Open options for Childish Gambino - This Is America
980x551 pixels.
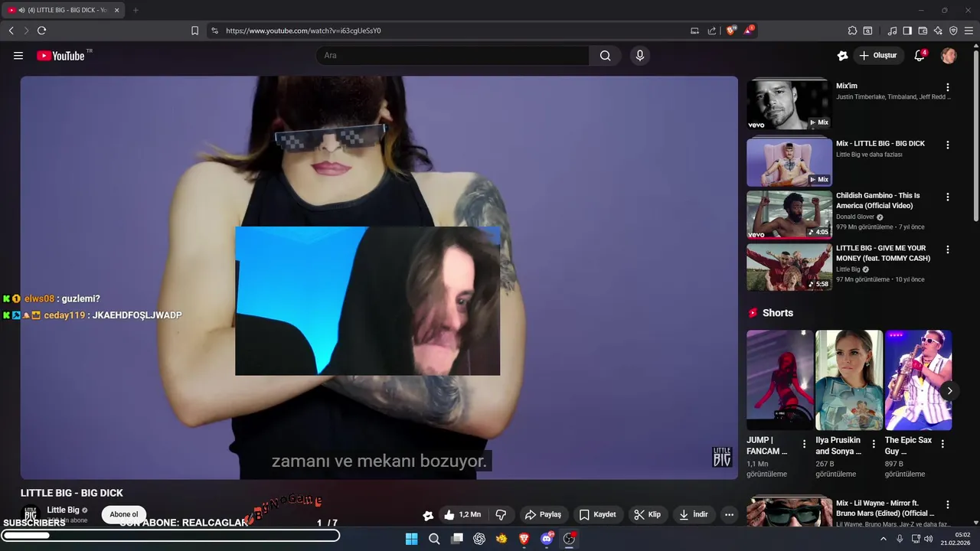click(x=948, y=197)
